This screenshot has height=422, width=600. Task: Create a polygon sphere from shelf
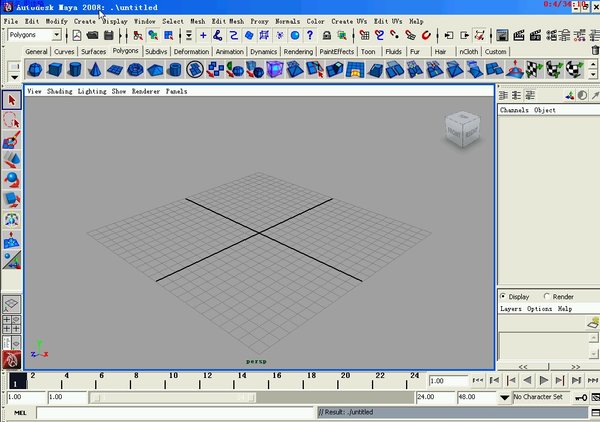pos(35,69)
